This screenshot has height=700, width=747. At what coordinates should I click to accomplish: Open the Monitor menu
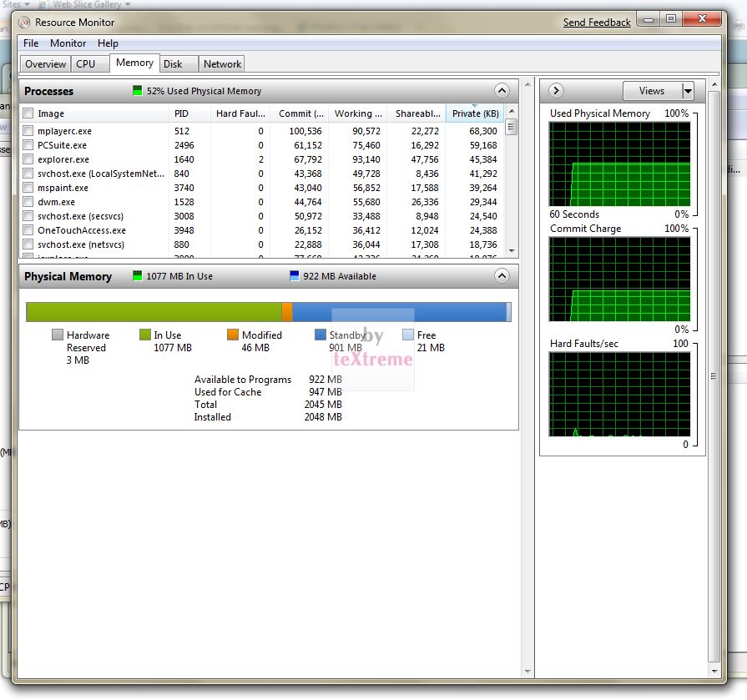(x=68, y=43)
